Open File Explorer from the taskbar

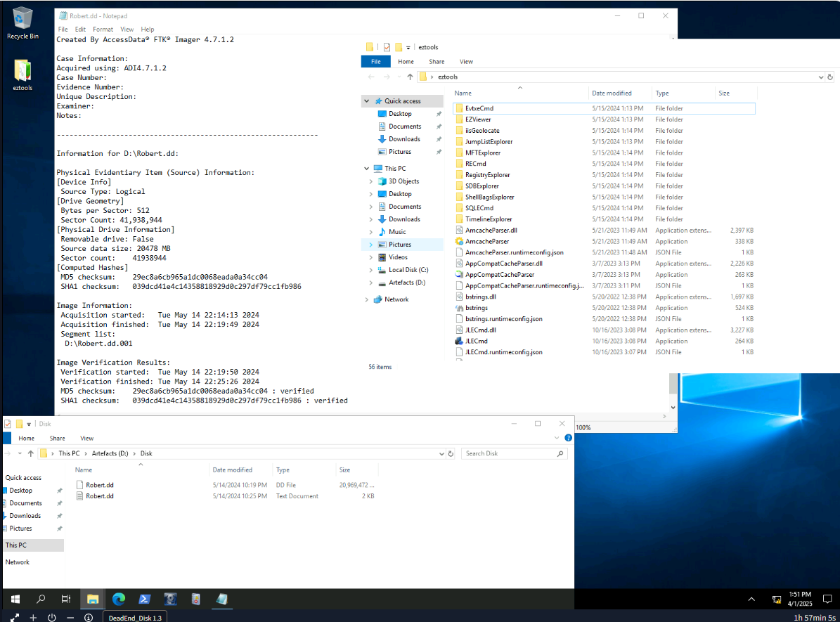pyautogui.click(x=92, y=599)
